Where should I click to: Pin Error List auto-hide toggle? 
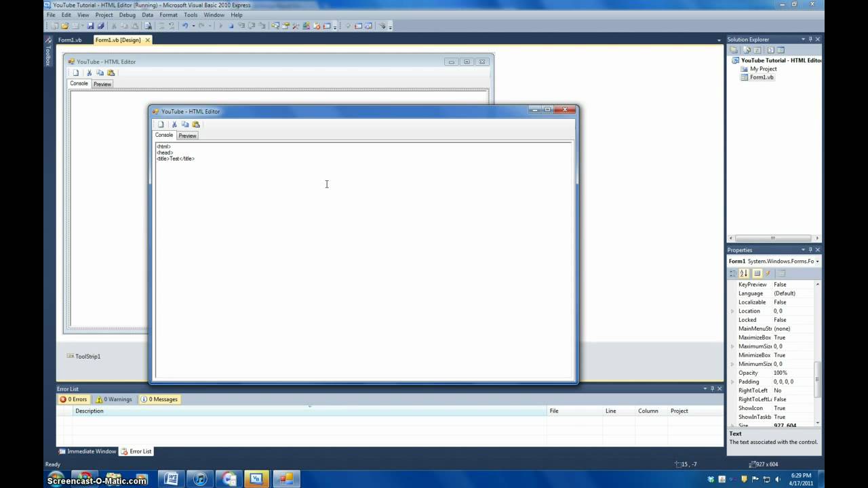[712, 389]
